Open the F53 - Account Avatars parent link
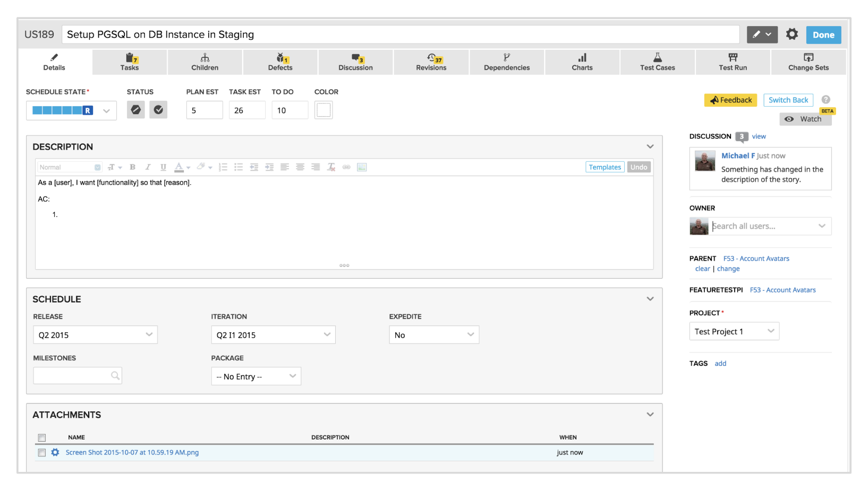 (x=756, y=259)
